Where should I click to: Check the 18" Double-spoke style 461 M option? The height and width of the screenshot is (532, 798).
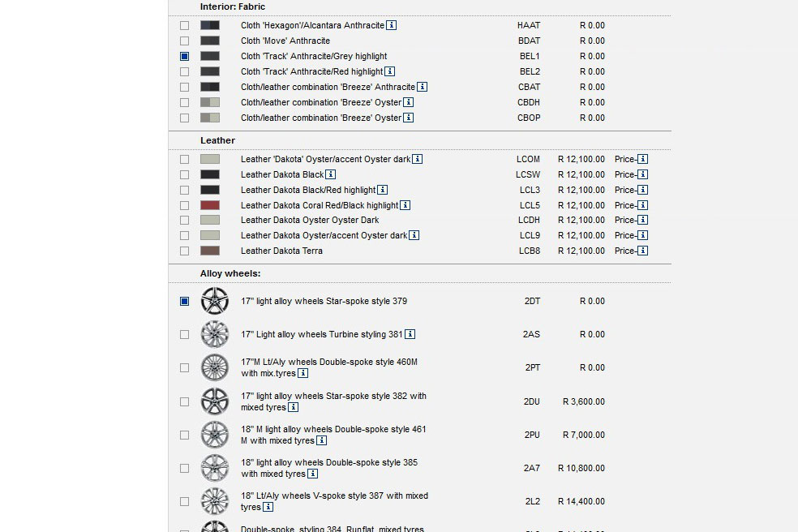click(185, 435)
